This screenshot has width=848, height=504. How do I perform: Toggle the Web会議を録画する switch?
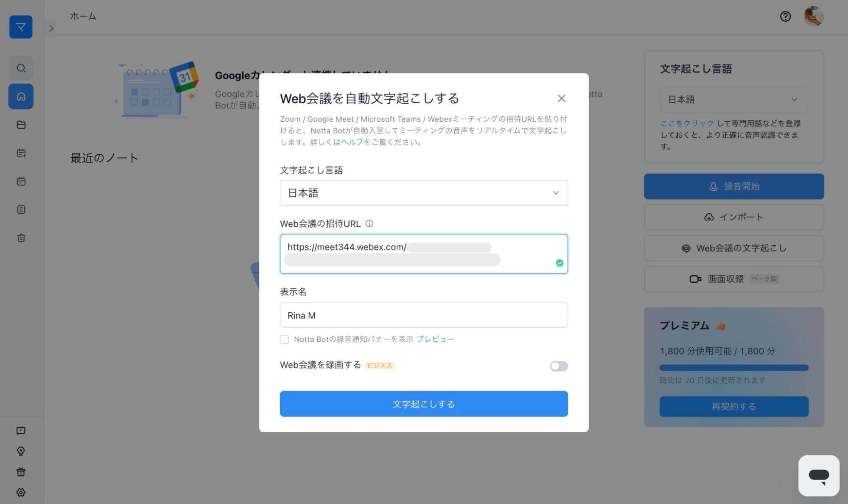coord(557,365)
